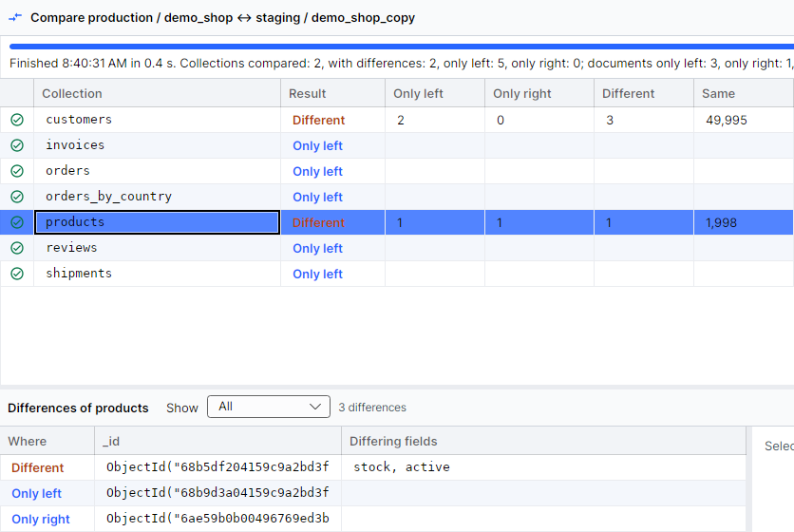Click the 3 differences count label
Viewport: 794px width, 532px height.
372,408
